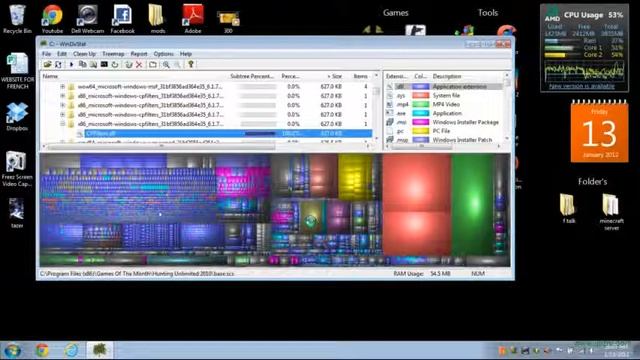Viewport: 640px width, 360px height.
Task: Open the Clean Up menu
Action: (x=84, y=54)
